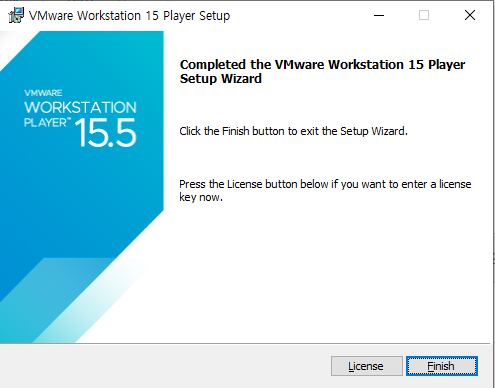Click the PLAYER label in the banner
The width and height of the screenshot is (495, 388).
[x=47, y=122]
